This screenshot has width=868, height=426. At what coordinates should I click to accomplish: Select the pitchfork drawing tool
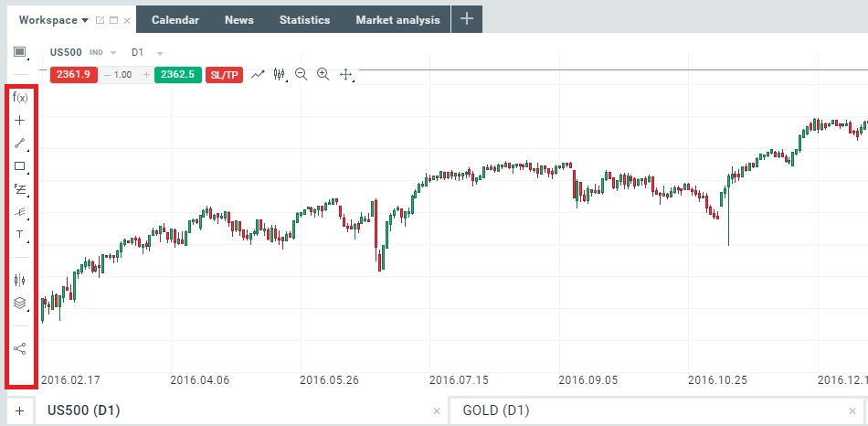click(x=19, y=212)
